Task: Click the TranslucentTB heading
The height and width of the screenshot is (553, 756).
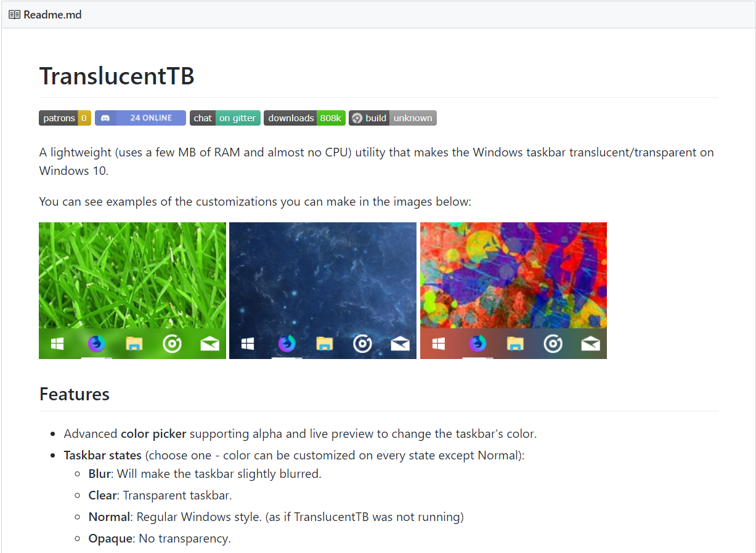Action: coord(117,76)
